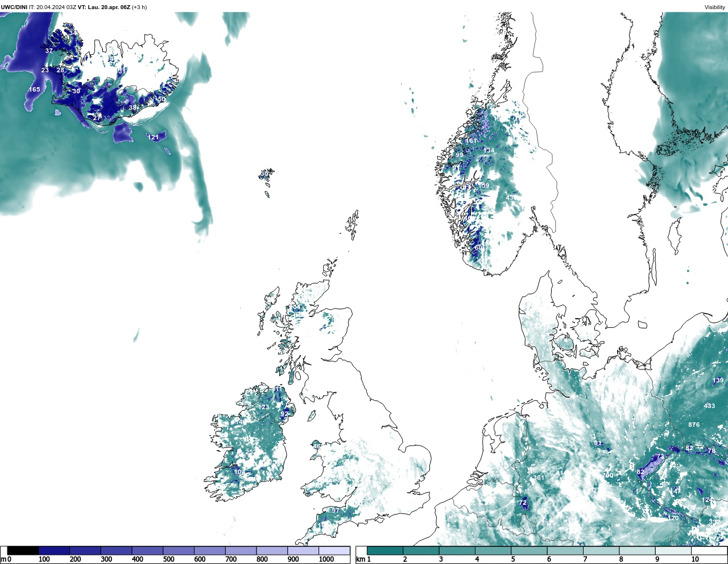Click the '78' visibility value

pyautogui.click(x=711, y=451)
